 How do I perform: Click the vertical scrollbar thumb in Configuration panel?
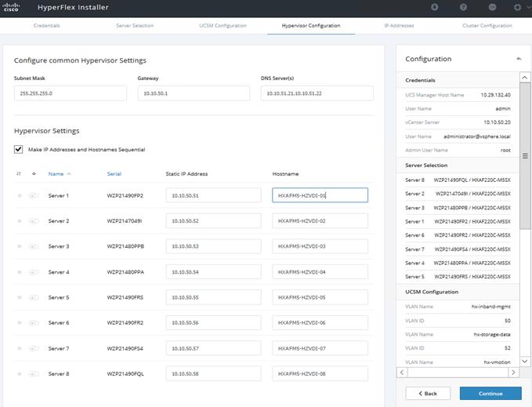point(525,156)
